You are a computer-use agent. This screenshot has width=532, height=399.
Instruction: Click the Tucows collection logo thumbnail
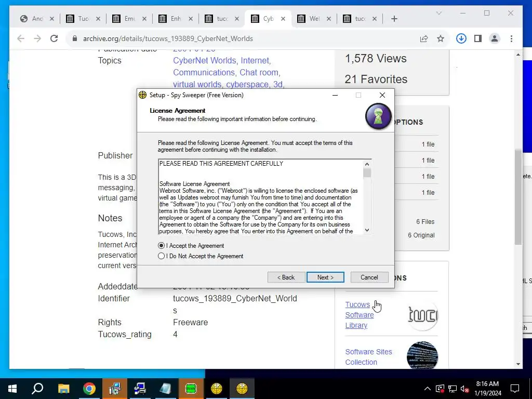pyautogui.click(x=422, y=315)
